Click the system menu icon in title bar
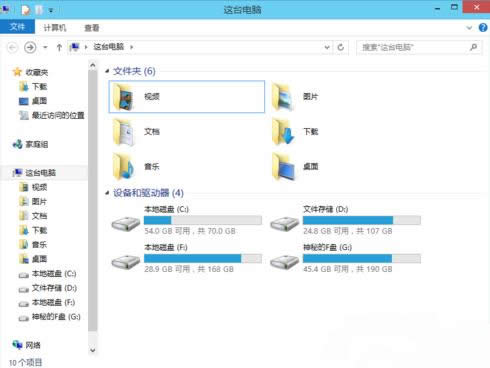This screenshot has width=490, height=368. (5, 9)
